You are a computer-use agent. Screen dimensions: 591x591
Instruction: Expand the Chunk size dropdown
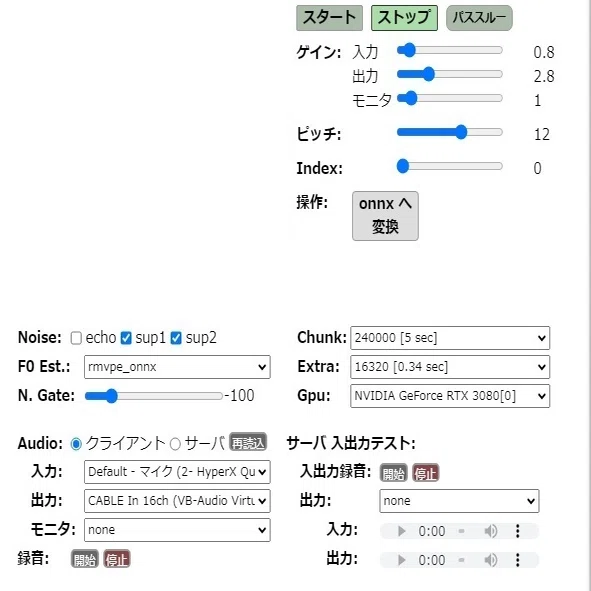pyautogui.click(x=450, y=338)
